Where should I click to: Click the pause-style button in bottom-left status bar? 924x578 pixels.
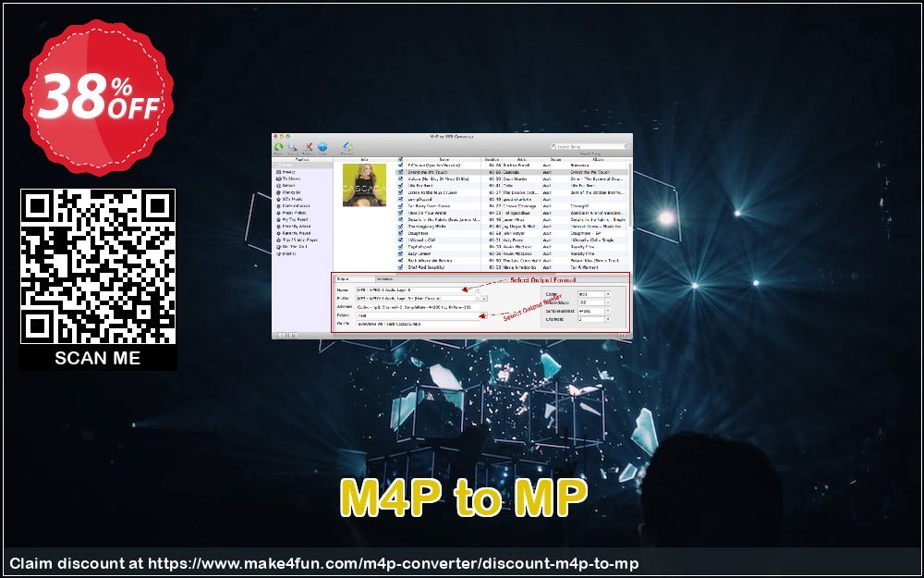pos(293,336)
